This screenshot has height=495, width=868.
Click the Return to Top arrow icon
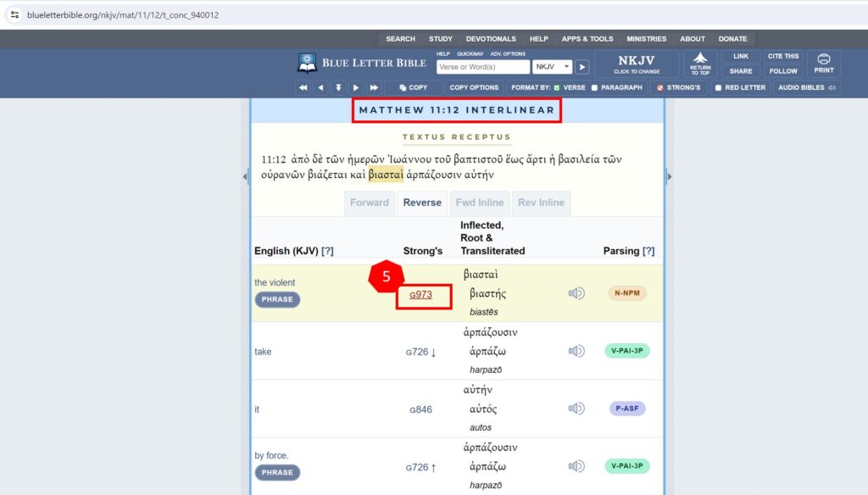click(700, 64)
